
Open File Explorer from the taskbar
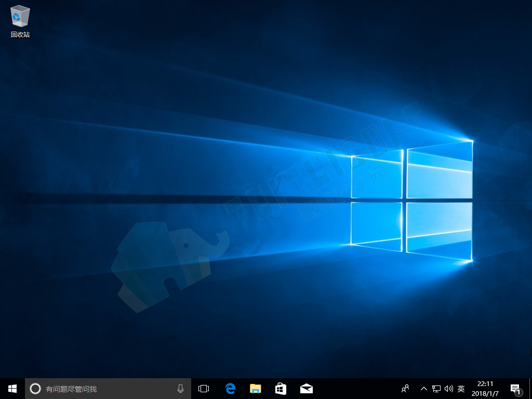[256, 389]
